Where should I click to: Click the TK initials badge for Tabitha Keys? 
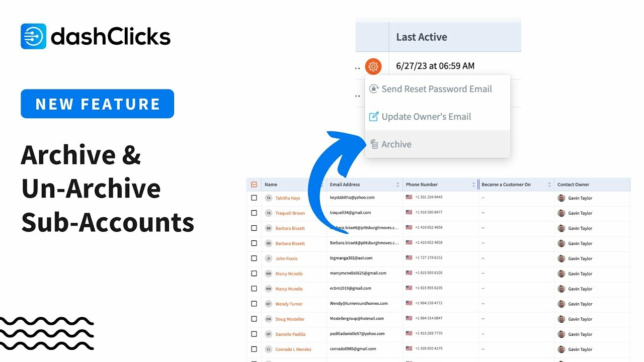pos(268,198)
